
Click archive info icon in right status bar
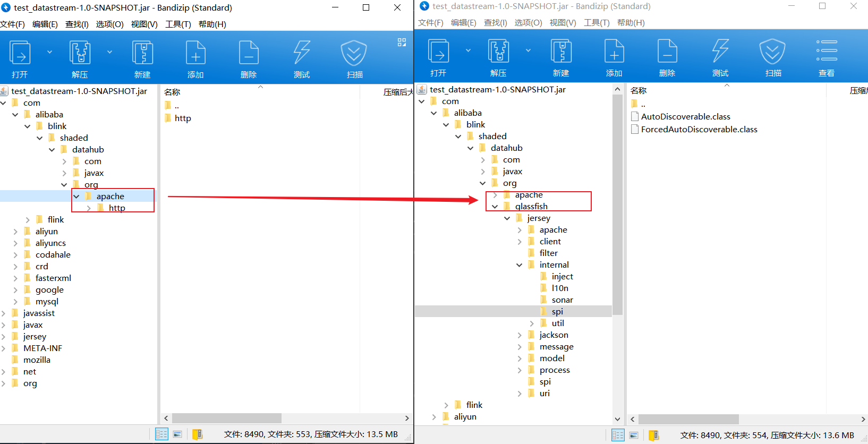(653, 436)
